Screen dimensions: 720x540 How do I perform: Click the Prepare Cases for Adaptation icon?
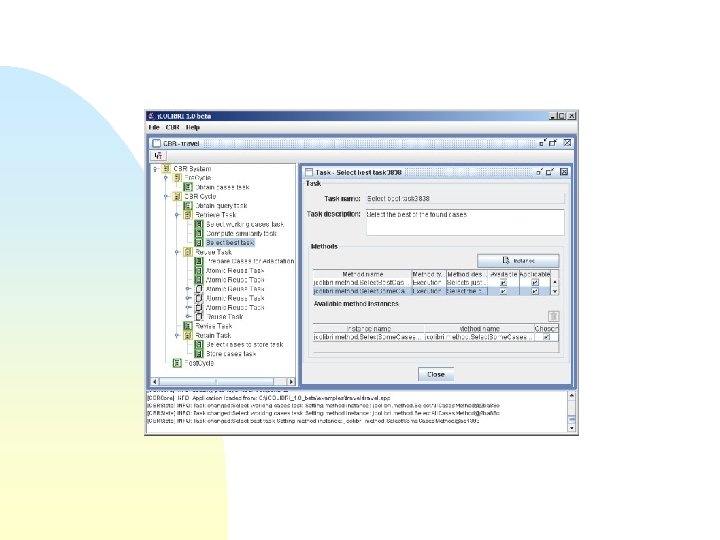point(199,261)
